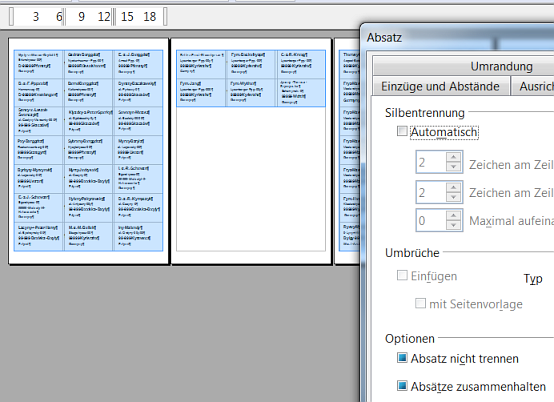Decrease second Zeichen am Zeilenanfang spinner value

coord(453,197)
